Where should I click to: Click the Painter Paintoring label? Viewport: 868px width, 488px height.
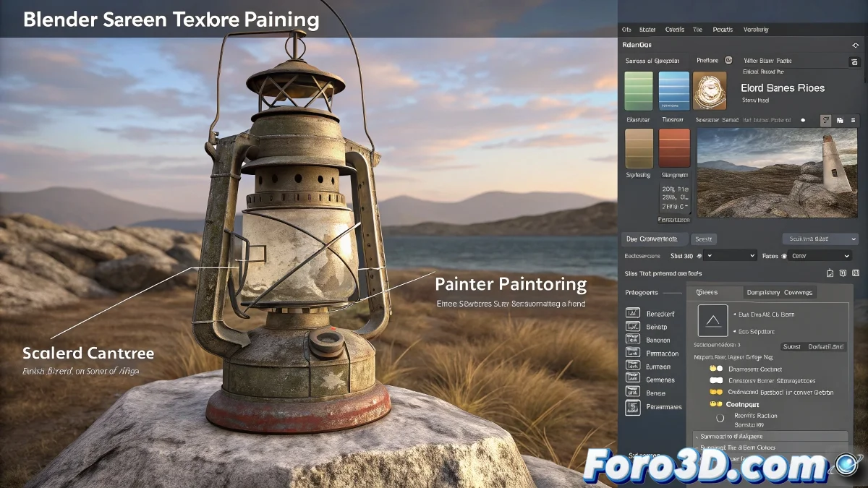pos(511,283)
